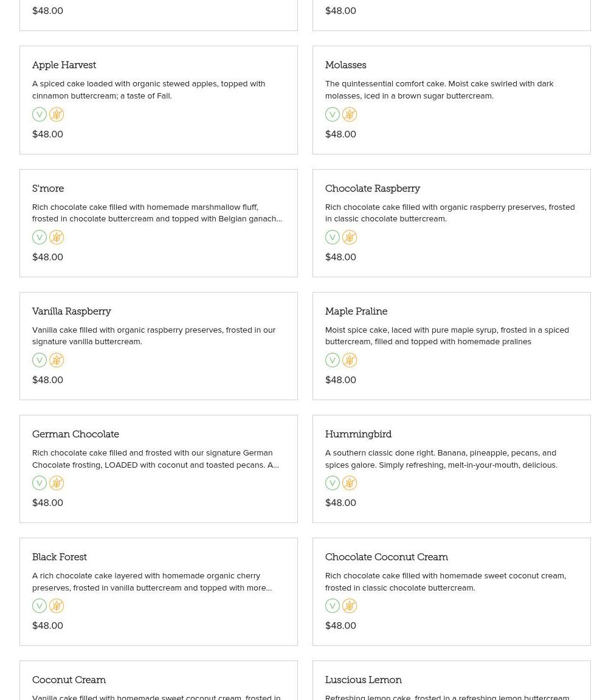
Task: Click the vegan icon on Vanilla Raspberry
Action: coord(40,360)
